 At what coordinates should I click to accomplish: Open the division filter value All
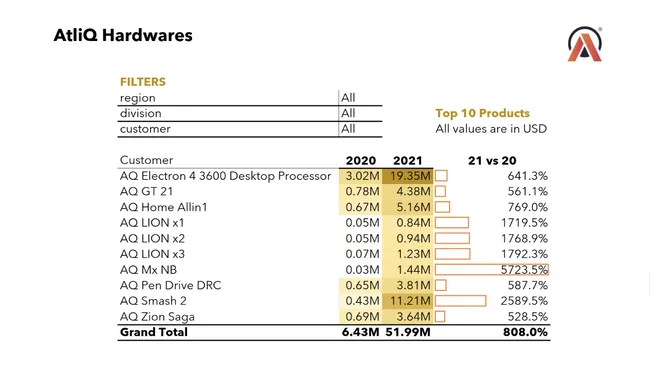(360, 113)
